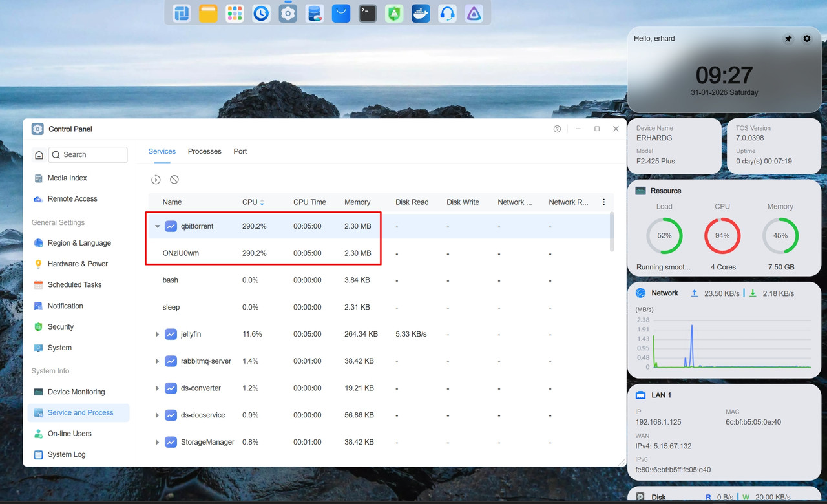Screen dimensions: 827x504
Task: Click the Name column header
Action: pyautogui.click(x=172, y=202)
